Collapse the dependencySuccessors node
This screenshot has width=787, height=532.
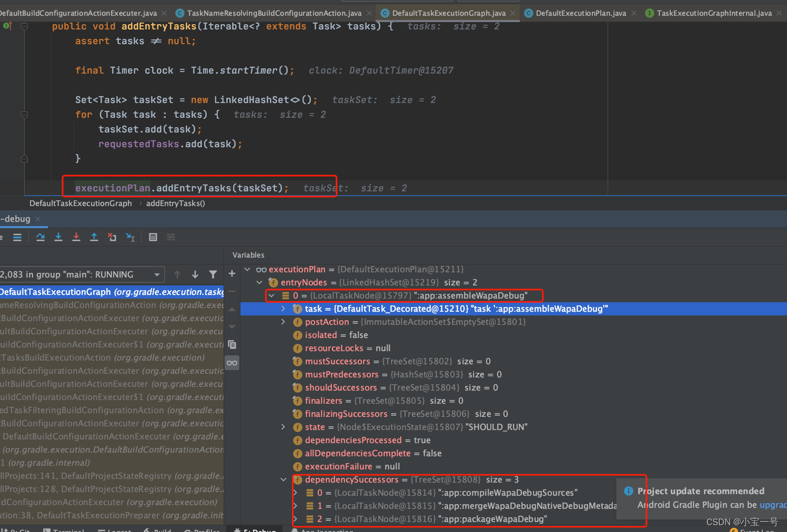(x=283, y=479)
